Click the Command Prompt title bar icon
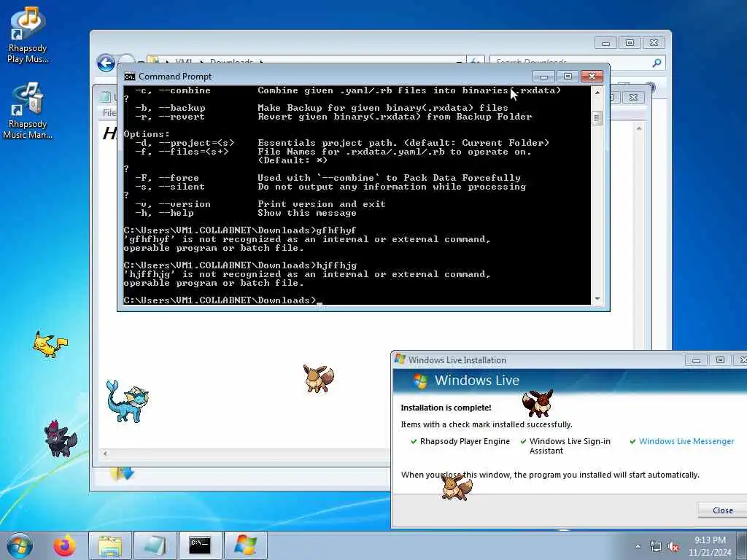 coord(129,77)
